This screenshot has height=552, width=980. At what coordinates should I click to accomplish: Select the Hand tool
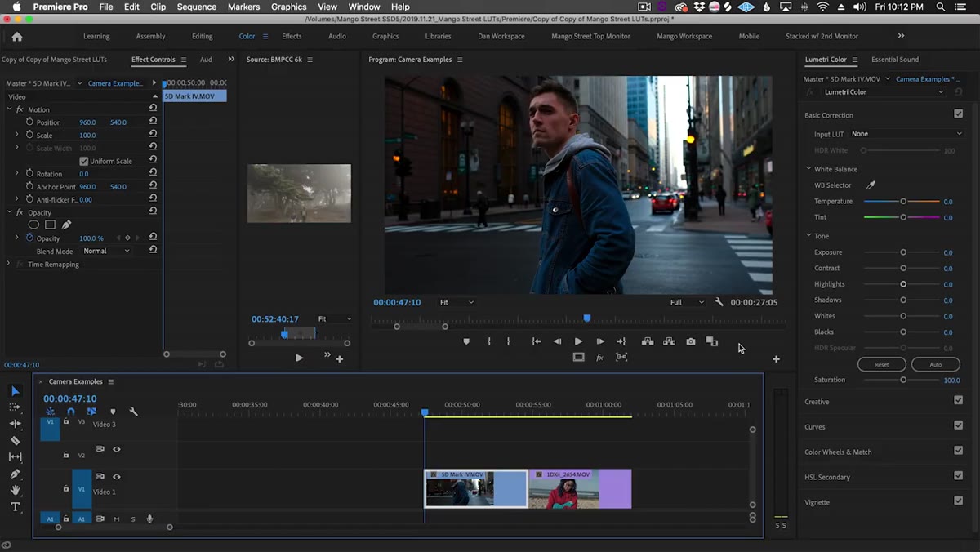click(x=15, y=490)
